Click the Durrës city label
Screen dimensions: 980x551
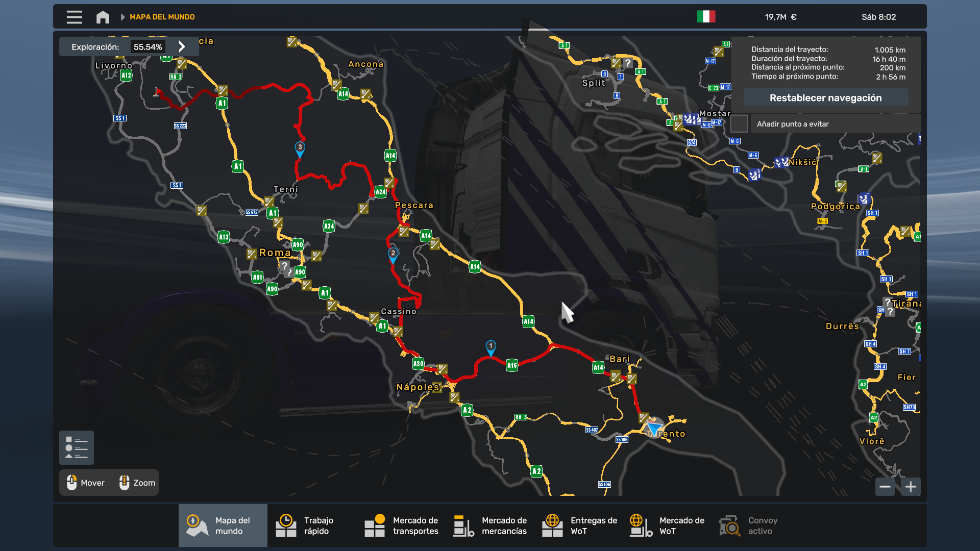(x=842, y=327)
